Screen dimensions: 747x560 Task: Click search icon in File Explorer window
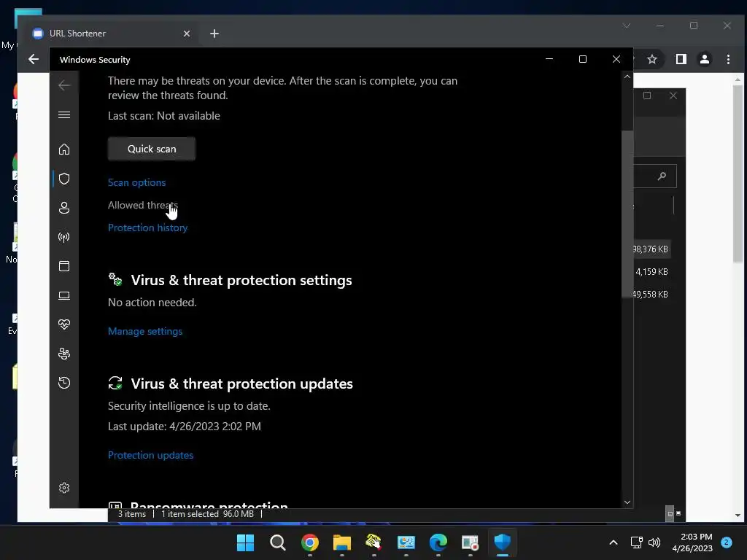(662, 176)
